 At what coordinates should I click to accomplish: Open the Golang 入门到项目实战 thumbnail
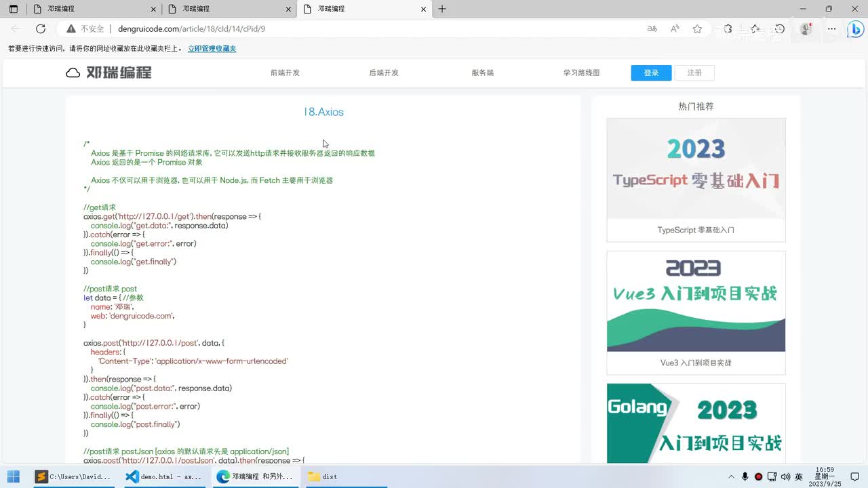[696, 424]
